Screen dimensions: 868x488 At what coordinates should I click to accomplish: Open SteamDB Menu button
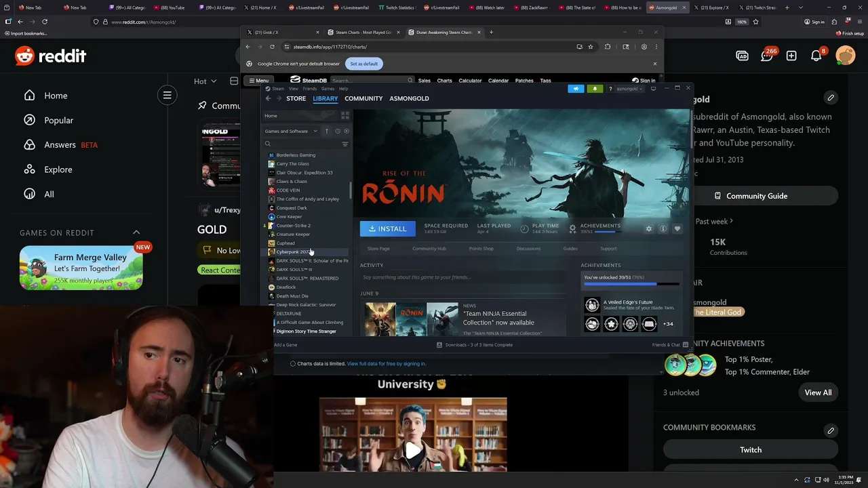pos(258,81)
